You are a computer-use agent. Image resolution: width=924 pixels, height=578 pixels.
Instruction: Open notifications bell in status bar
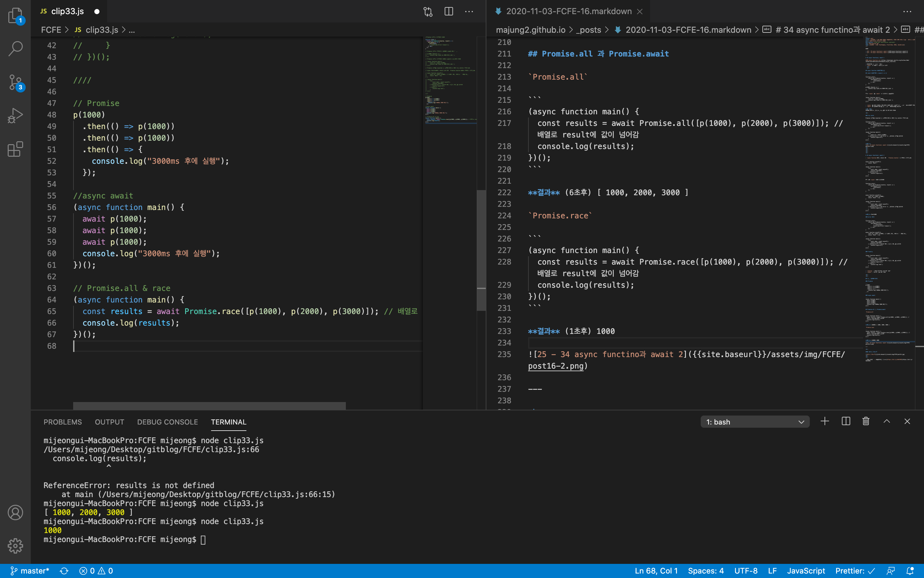point(910,571)
